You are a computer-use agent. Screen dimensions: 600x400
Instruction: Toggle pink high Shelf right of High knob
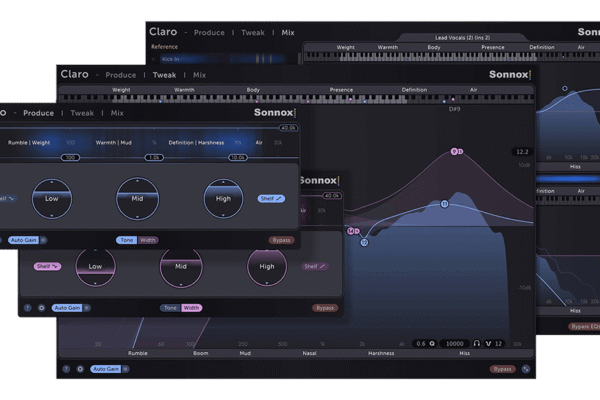(x=314, y=266)
